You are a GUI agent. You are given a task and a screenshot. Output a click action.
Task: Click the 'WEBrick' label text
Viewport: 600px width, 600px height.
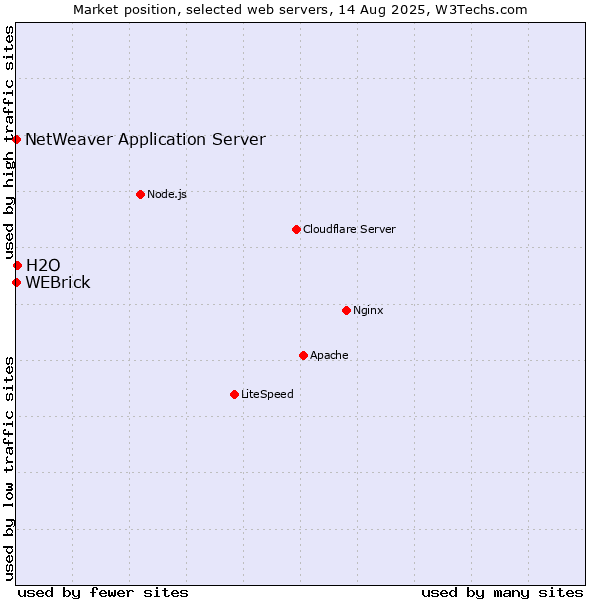[x=58, y=283]
